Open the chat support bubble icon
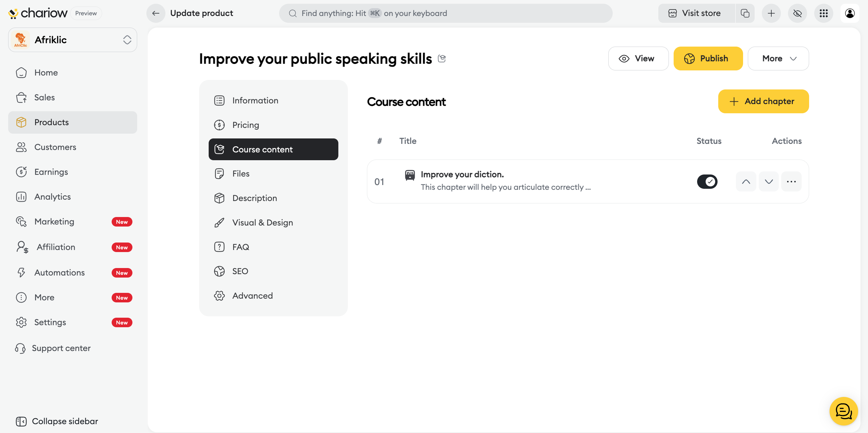The width and height of the screenshot is (868, 433). click(x=843, y=411)
